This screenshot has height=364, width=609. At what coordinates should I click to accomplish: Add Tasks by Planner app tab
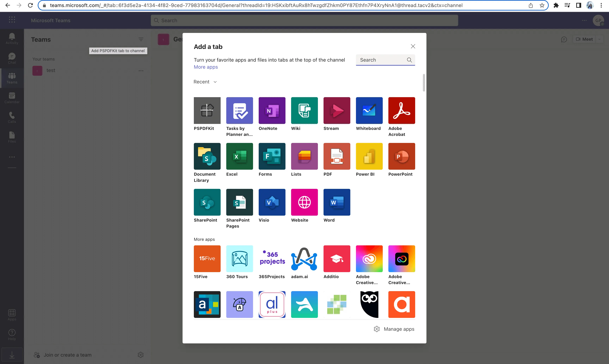pos(239,110)
